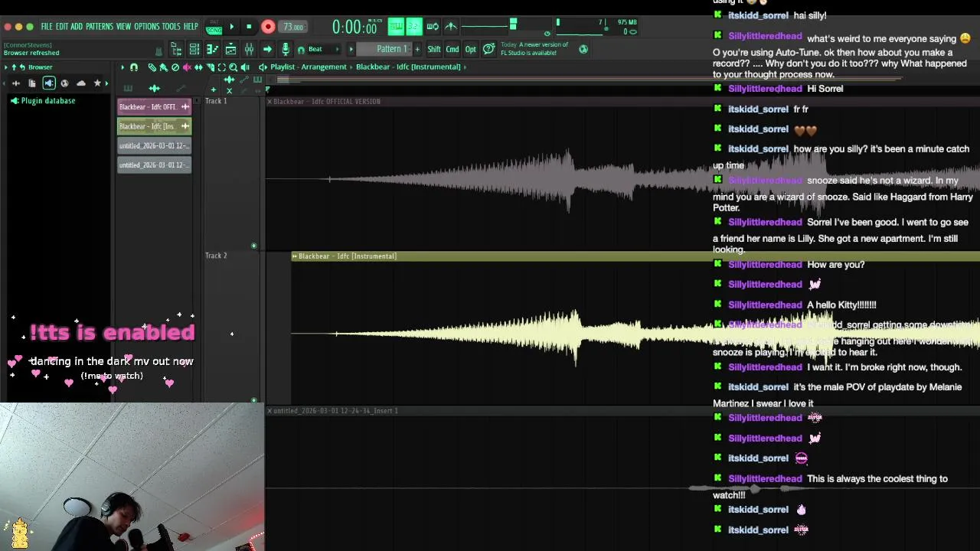The image size is (980, 551).
Task: Toggle the metronome icon
Action: [451, 27]
